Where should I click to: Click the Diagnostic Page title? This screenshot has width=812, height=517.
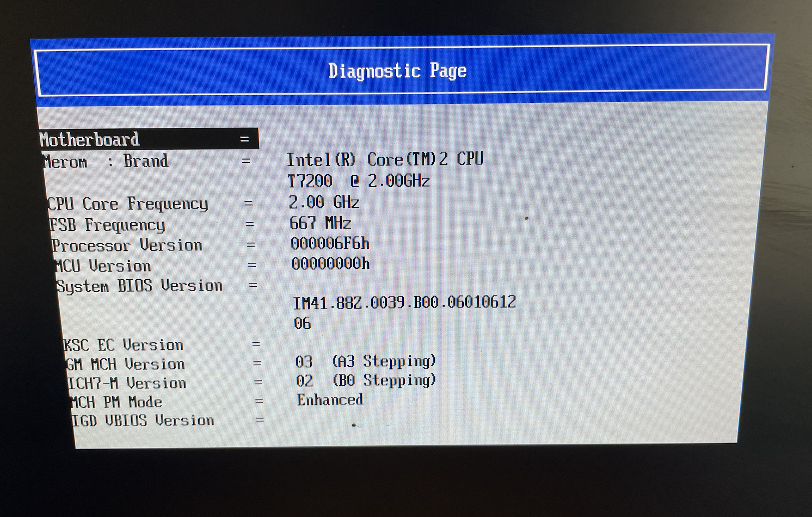(397, 71)
